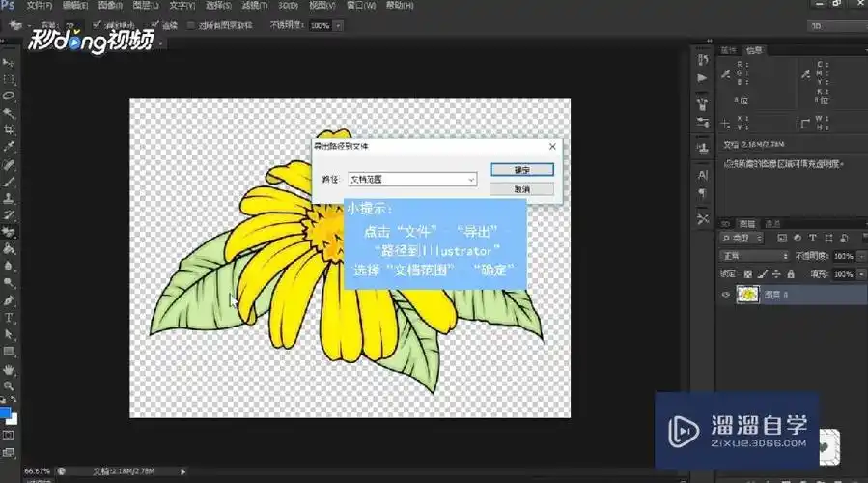Click the 确定 button in the dialog
This screenshot has width=868, height=483.
(521, 169)
